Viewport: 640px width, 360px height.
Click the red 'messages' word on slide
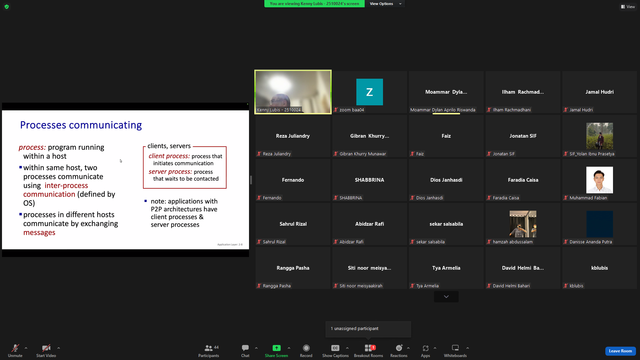pyautogui.click(x=39, y=233)
